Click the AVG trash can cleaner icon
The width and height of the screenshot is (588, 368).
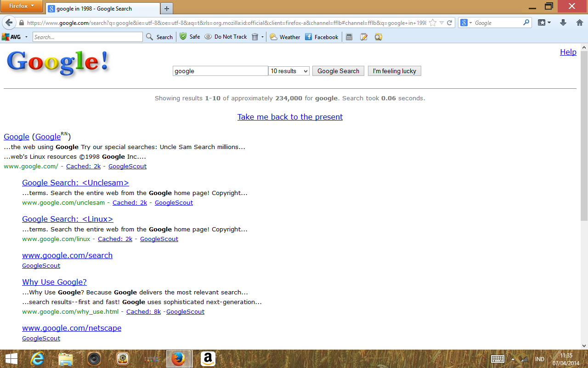pyautogui.click(x=255, y=37)
